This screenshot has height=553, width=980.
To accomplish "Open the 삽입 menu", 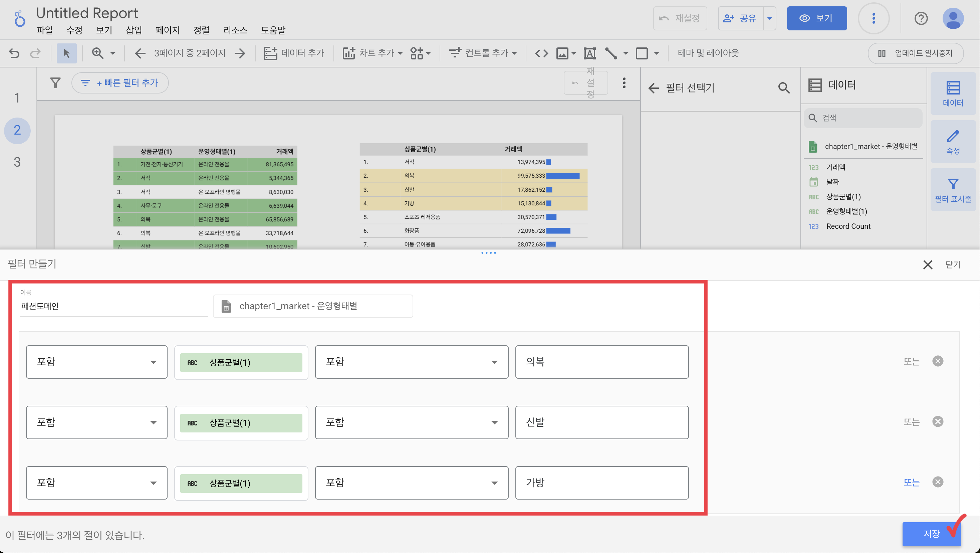I will [134, 30].
